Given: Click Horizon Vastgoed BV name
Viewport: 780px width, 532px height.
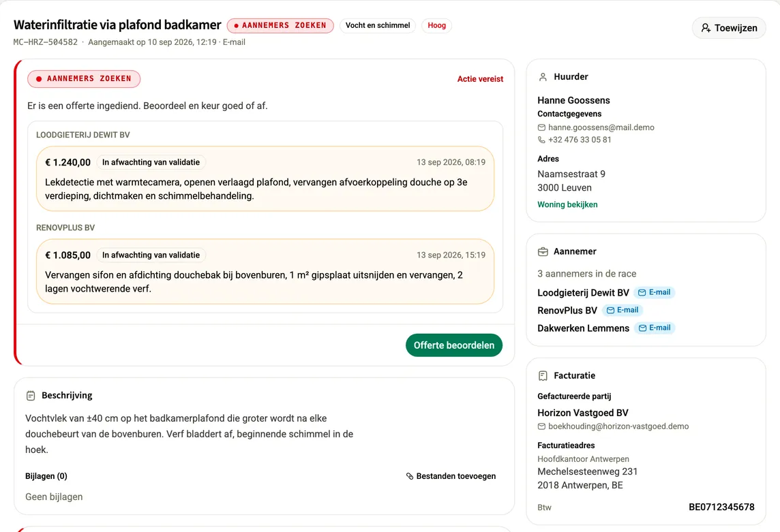Looking at the screenshot, I should point(582,413).
